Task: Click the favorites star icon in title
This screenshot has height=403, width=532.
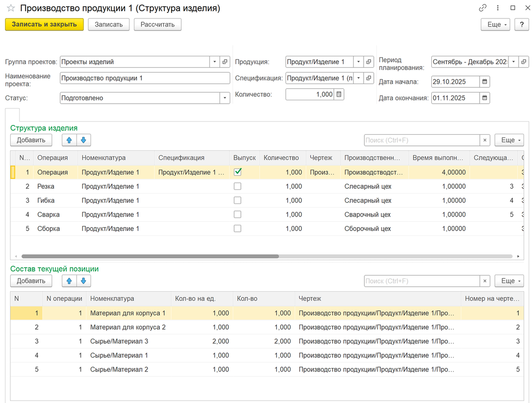Action: tap(11, 8)
